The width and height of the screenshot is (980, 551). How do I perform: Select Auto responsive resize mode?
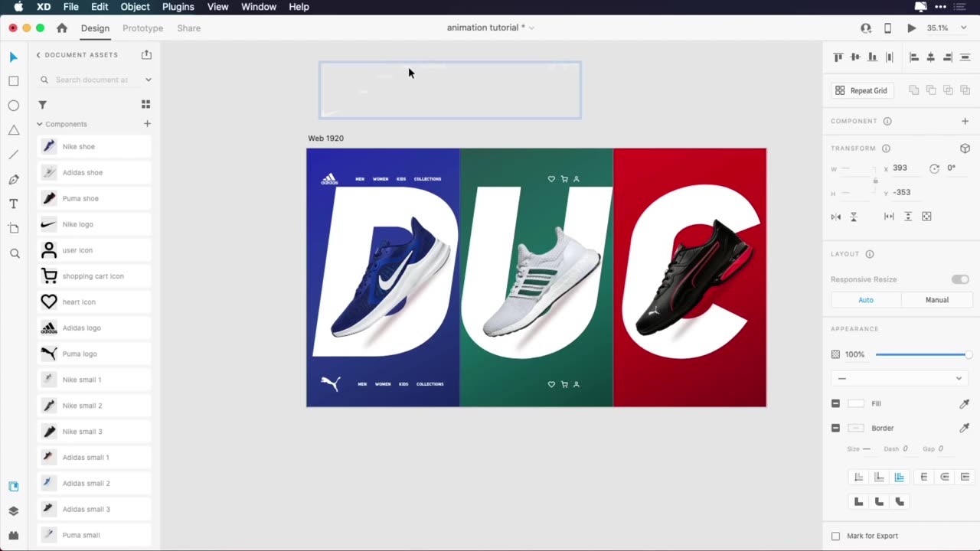[x=866, y=300]
